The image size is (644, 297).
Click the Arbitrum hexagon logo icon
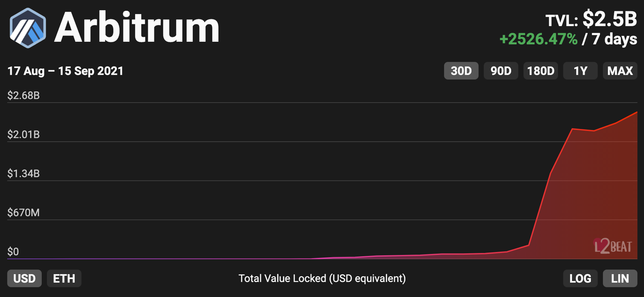28,28
